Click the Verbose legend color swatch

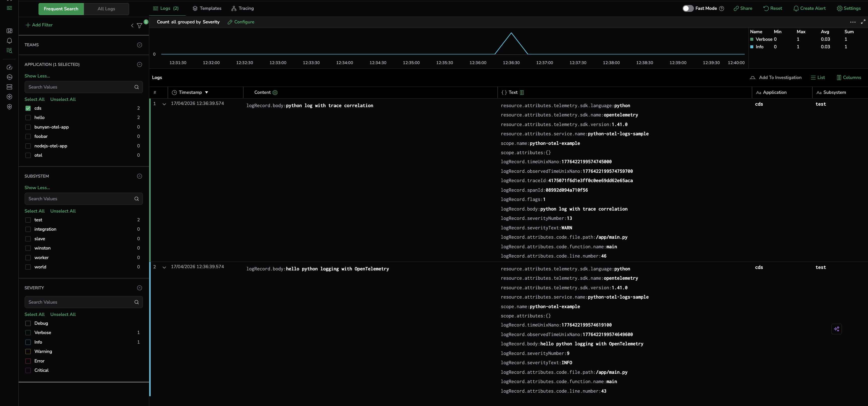tap(752, 39)
